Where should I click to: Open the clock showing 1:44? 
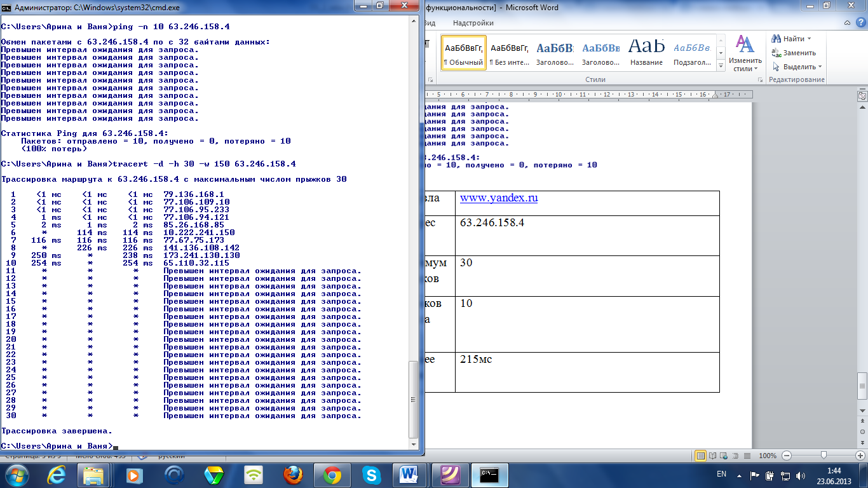[834, 475]
